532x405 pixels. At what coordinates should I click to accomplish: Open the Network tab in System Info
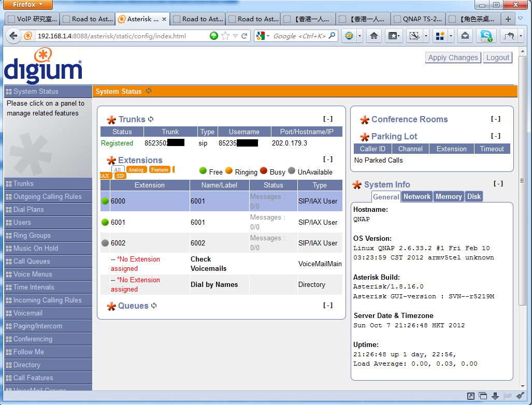417,196
